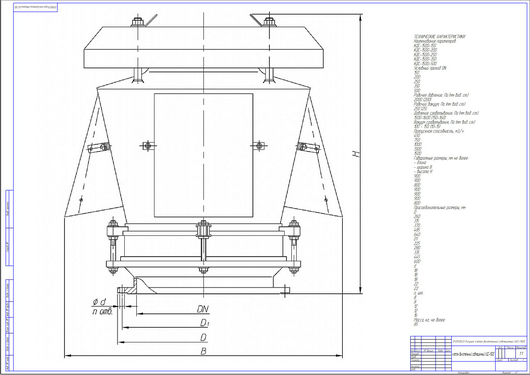This screenshot has width=530, height=375.
Task: Click the D outer flange dimension label
Action: pos(203,337)
